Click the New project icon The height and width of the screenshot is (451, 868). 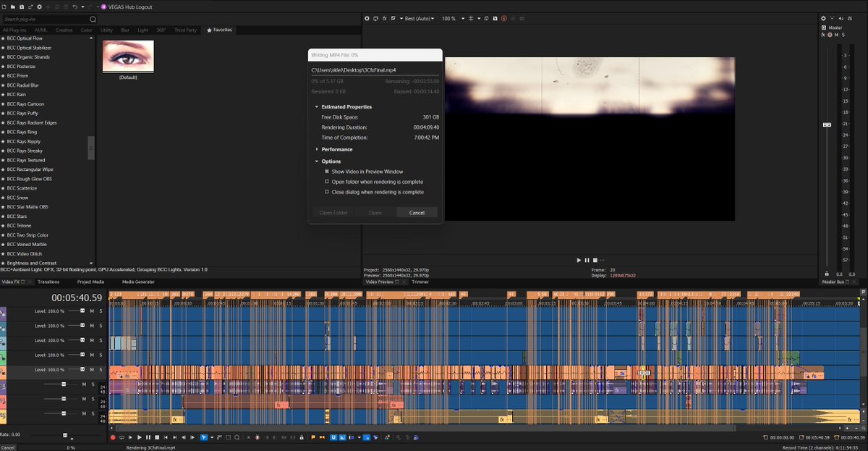pos(4,7)
